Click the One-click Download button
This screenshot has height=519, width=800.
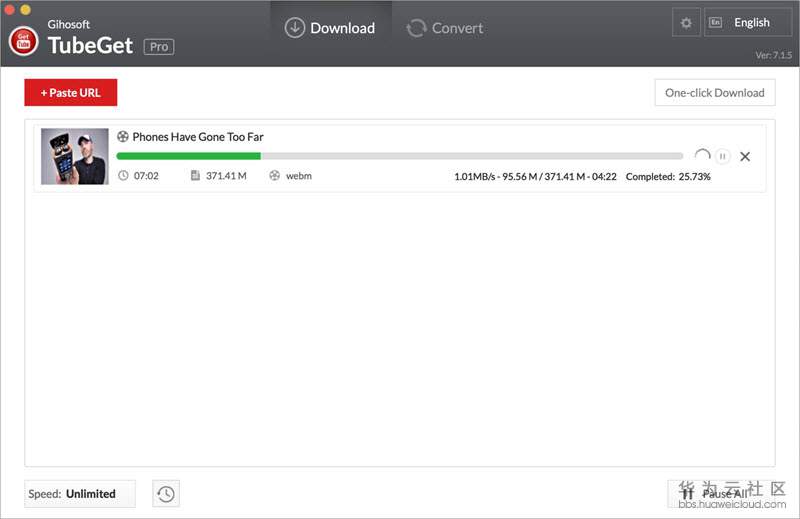(x=714, y=93)
